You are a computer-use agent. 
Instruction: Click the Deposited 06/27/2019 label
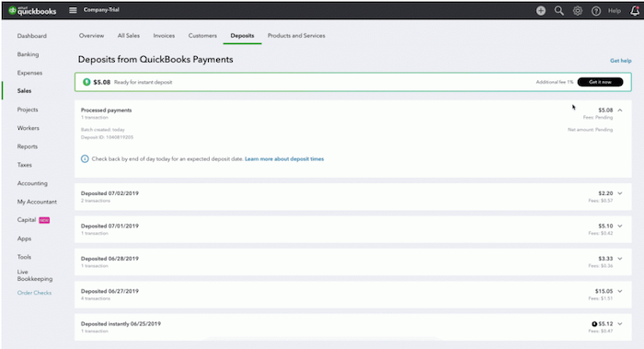pyautogui.click(x=109, y=291)
